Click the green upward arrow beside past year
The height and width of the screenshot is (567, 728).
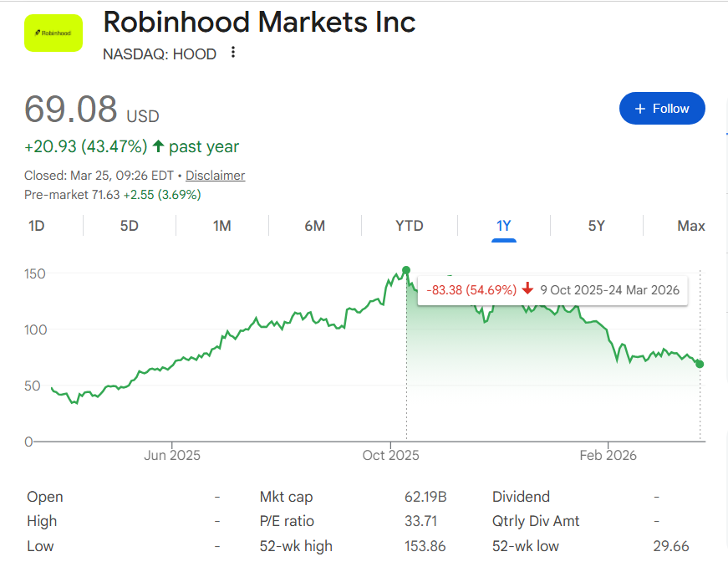click(157, 146)
